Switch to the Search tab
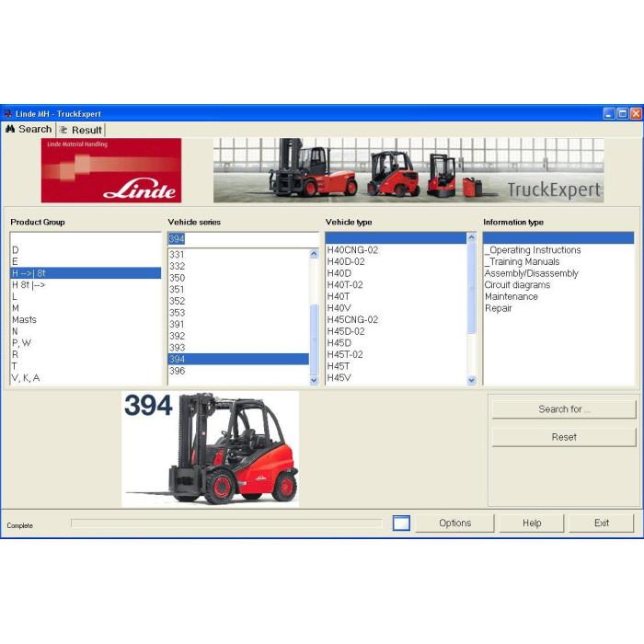This screenshot has width=644, height=644. point(29,130)
